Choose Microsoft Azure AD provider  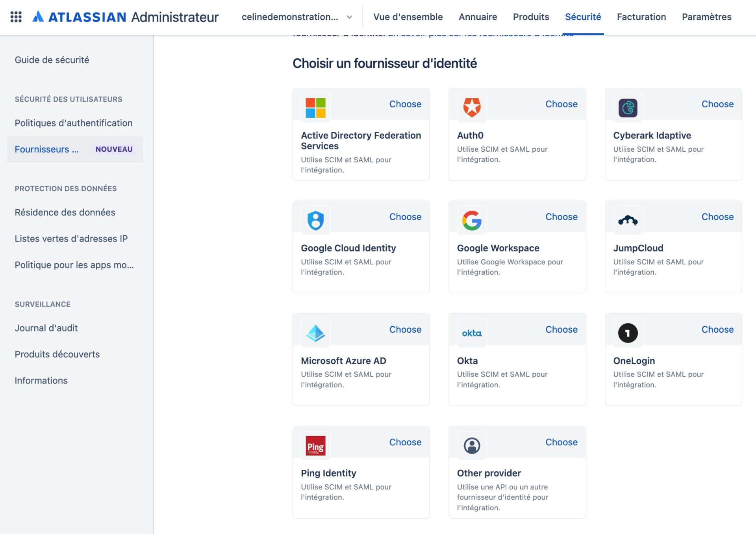[405, 329]
